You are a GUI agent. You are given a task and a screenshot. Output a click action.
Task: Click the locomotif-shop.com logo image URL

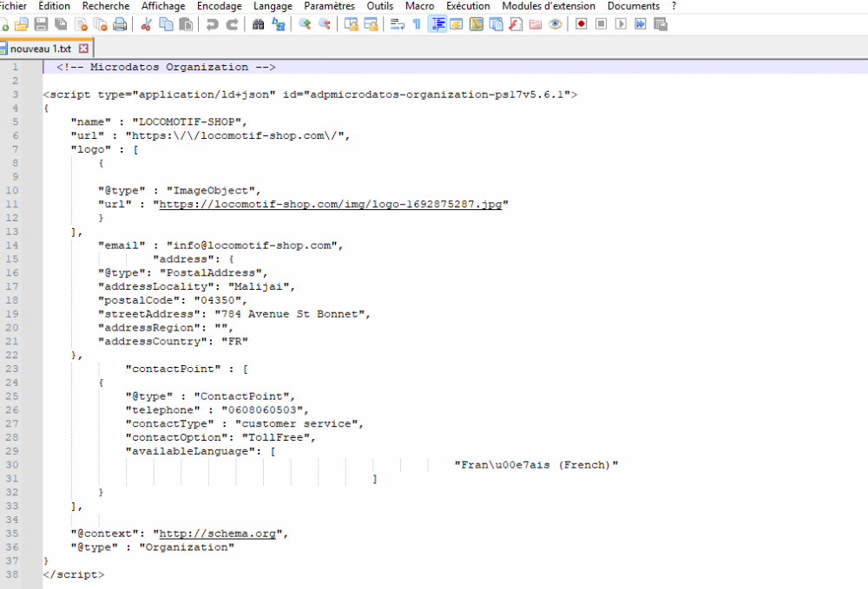pos(331,204)
